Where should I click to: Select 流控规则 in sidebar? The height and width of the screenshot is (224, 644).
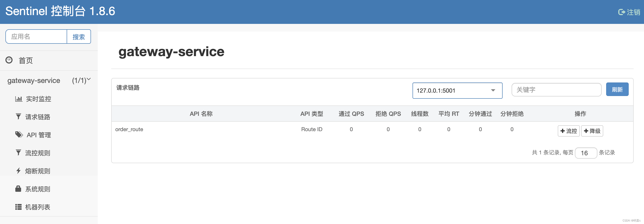coord(38,153)
